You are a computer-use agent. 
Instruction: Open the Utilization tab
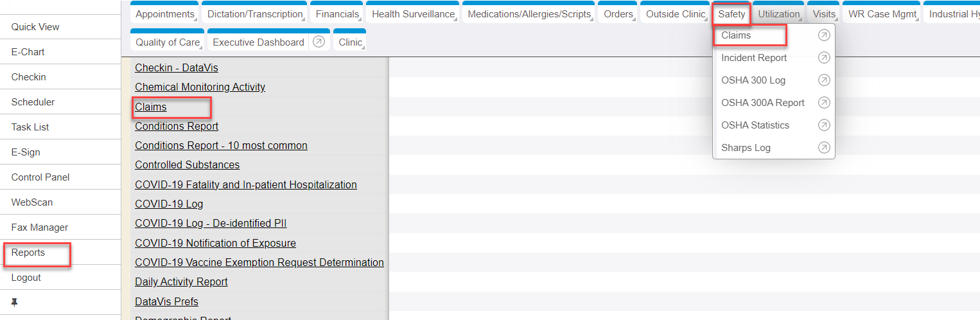tap(778, 14)
